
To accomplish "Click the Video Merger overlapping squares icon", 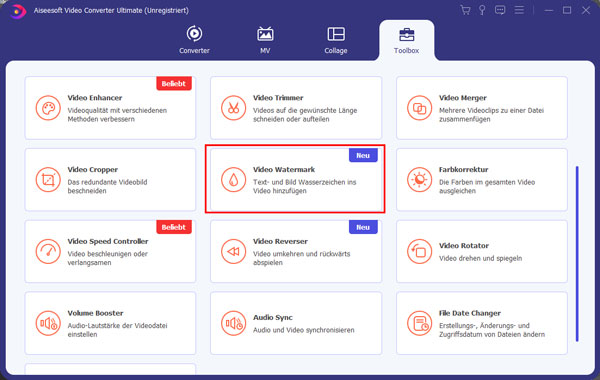I will [x=419, y=108].
